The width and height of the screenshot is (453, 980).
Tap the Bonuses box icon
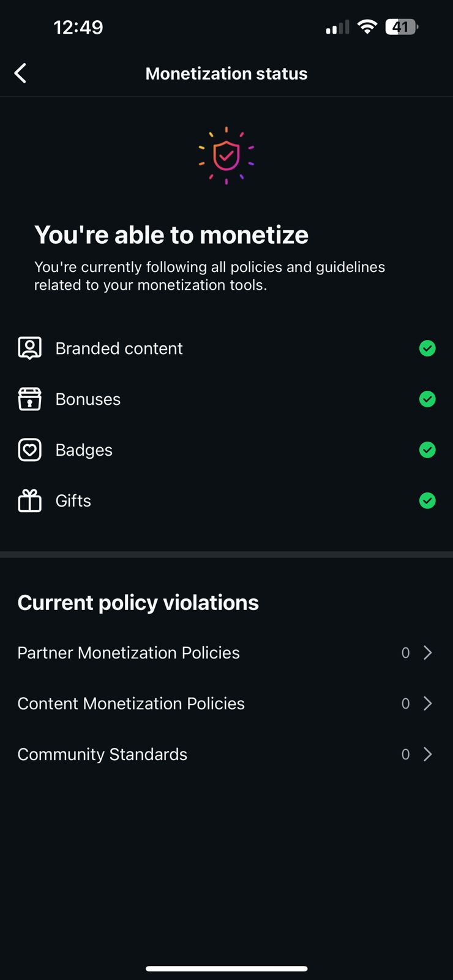[x=29, y=399]
